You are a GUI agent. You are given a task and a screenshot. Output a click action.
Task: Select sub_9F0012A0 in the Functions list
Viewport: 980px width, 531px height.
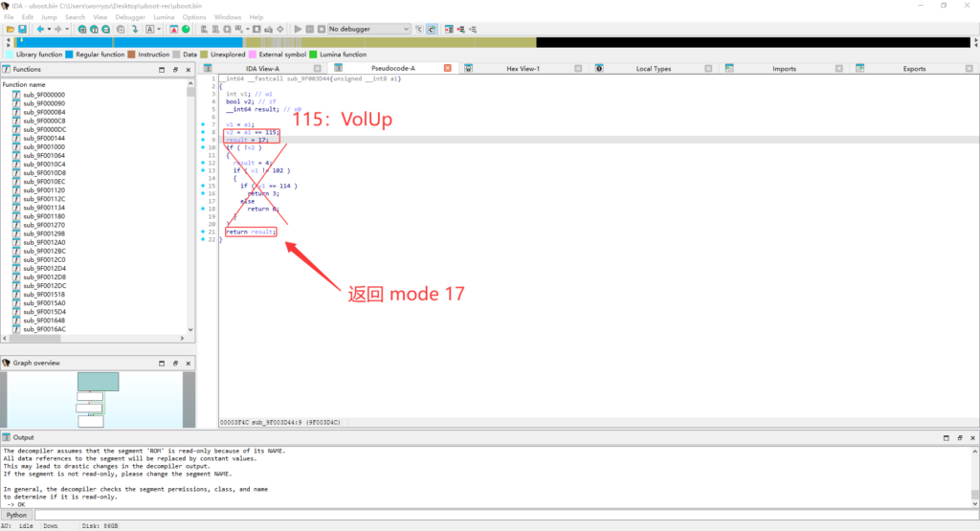click(44, 242)
